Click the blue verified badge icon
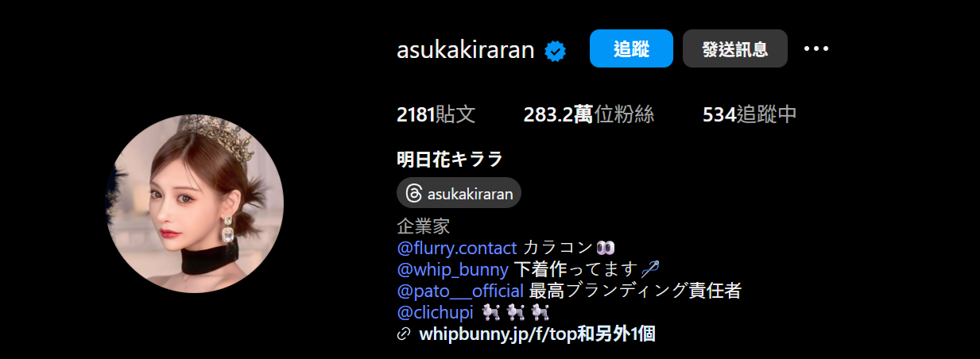The width and height of the screenshot is (980, 359). [555, 52]
